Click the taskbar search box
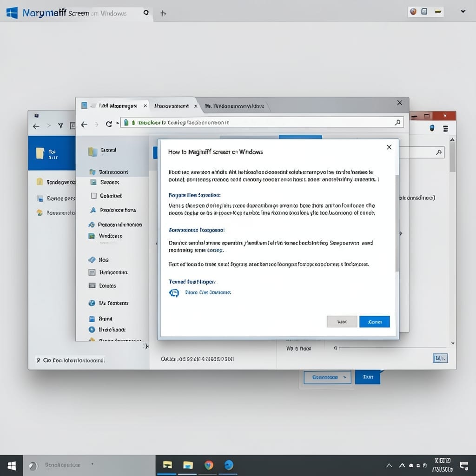Screen dimensions: 476x476 click(x=89, y=465)
